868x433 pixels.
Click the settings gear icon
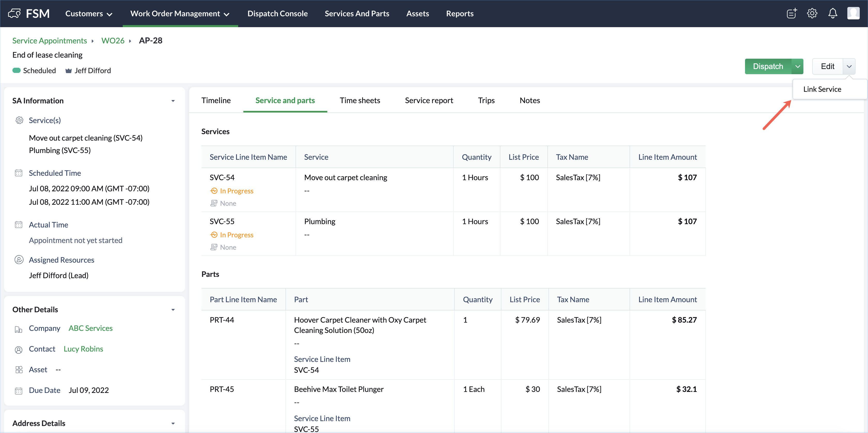[812, 13]
